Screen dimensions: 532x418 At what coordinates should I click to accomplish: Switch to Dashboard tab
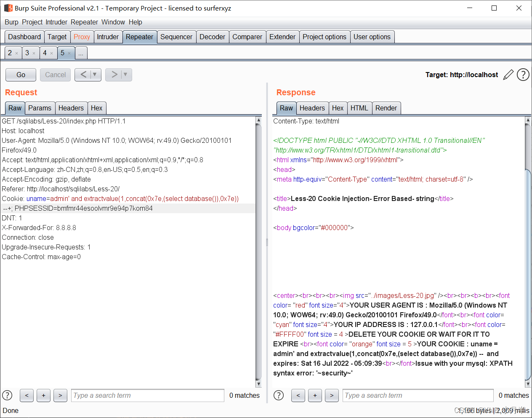pos(24,37)
